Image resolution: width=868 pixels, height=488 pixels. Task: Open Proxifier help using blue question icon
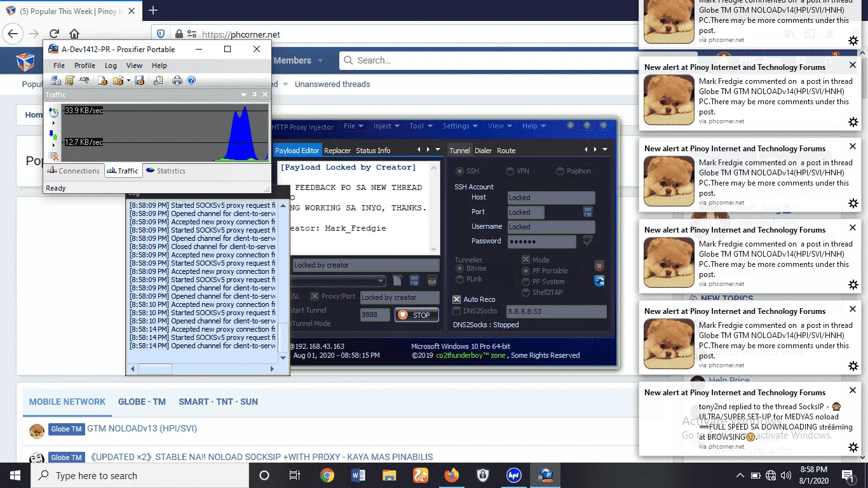[191, 80]
